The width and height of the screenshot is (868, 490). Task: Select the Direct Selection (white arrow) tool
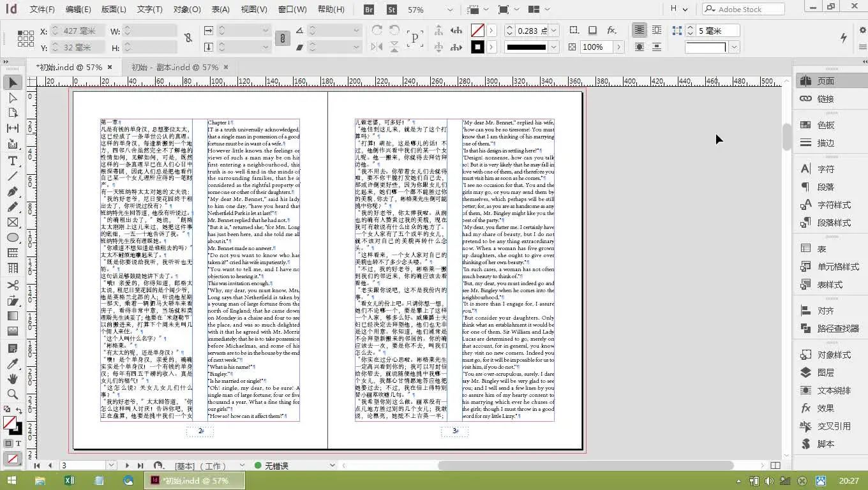[13, 98]
